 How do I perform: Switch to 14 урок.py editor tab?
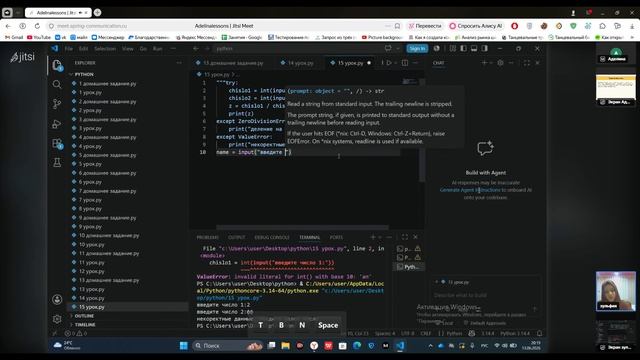point(297,63)
